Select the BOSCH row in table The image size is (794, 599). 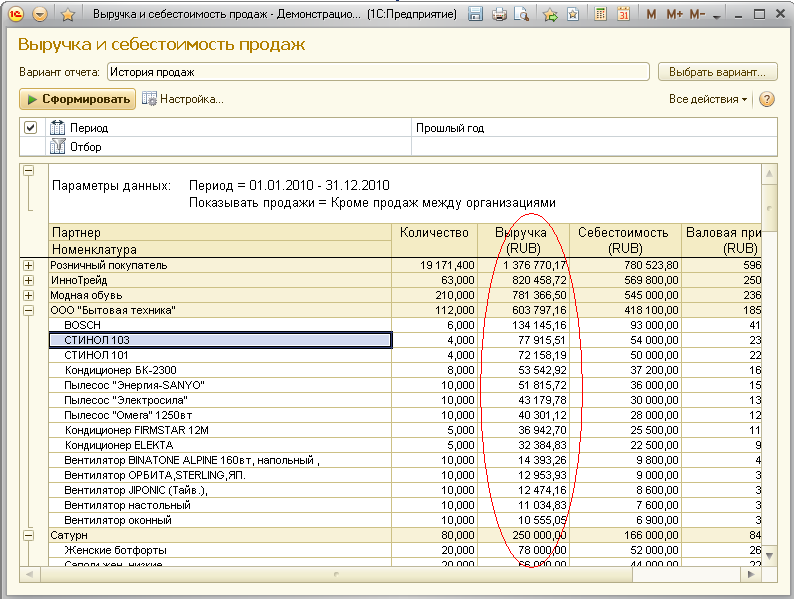(82, 325)
